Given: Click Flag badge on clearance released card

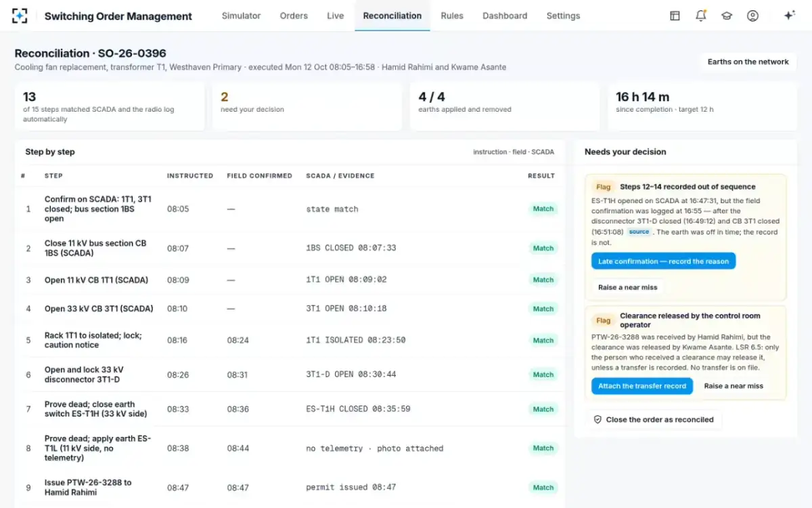Looking at the screenshot, I should point(603,320).
